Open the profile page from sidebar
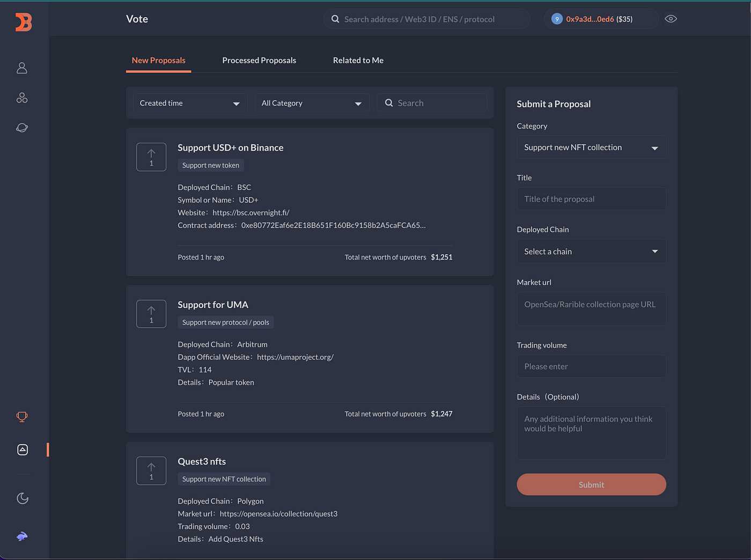Viewport: 751px width, 560px height. click(x=22, y=68)
